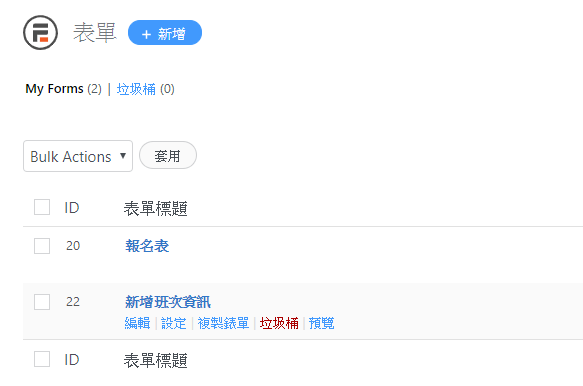This screenshot has width=583, height=386.
Task: Select the My Forms (2) view
Action: tap(63, 89)
